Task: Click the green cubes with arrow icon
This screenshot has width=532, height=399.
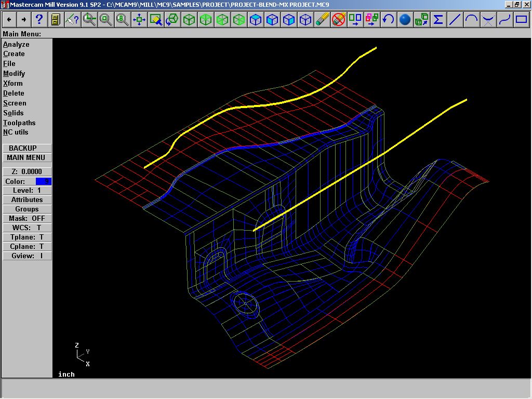Action: tap(422, 19)
